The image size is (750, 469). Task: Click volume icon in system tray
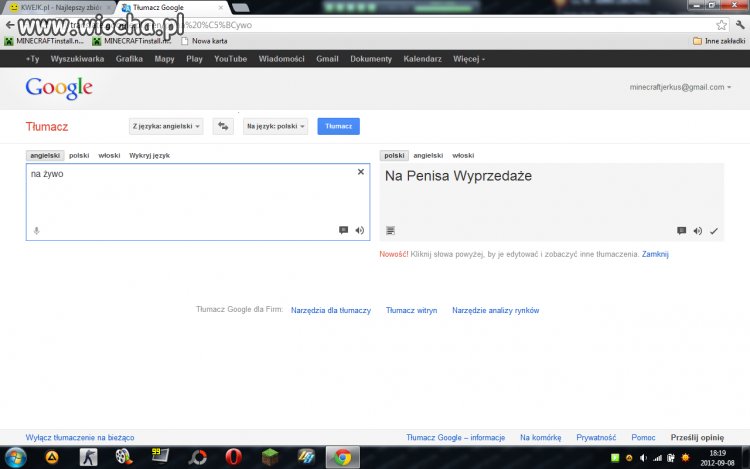643,458
